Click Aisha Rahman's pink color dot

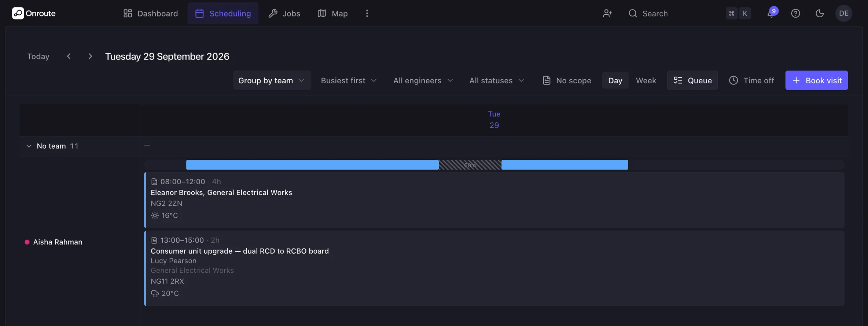tap(27, 242)
